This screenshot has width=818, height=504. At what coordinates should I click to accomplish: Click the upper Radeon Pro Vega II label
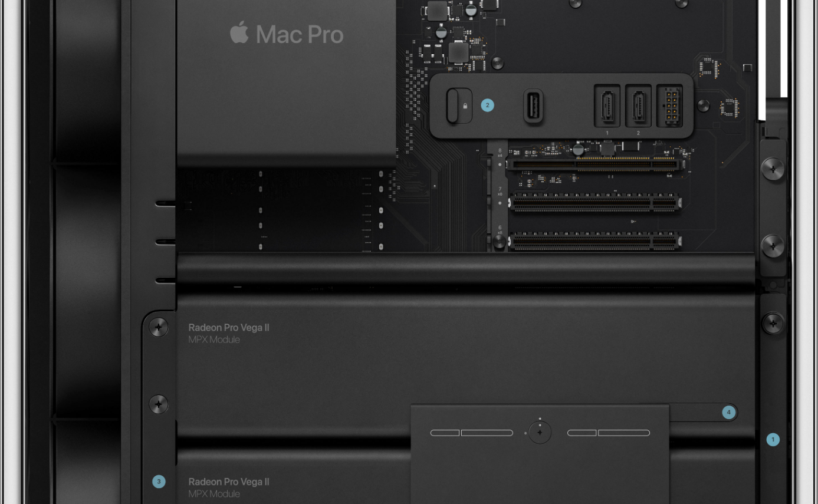229,328
